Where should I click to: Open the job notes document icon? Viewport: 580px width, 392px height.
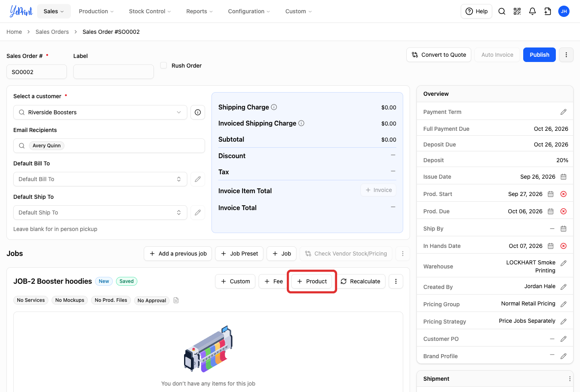(176, 300)
